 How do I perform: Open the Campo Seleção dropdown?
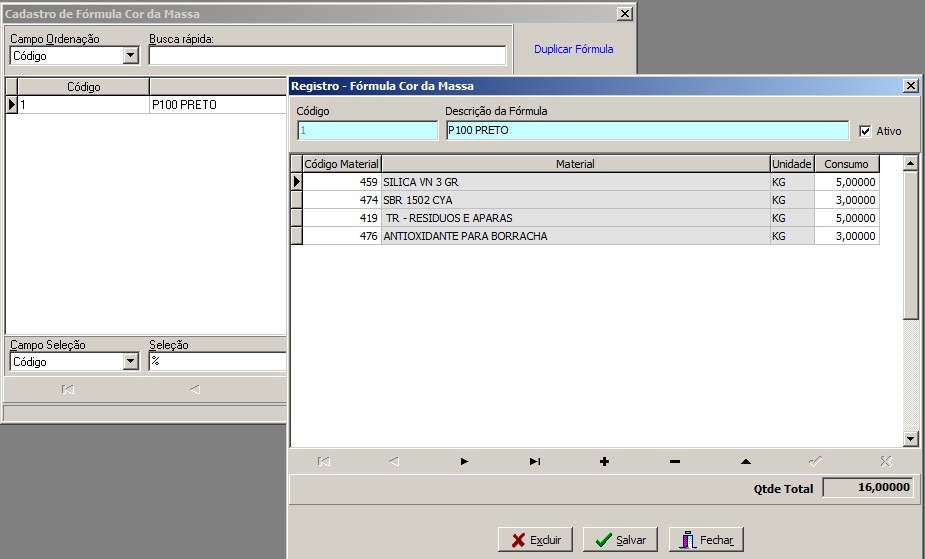coord(131,361)
